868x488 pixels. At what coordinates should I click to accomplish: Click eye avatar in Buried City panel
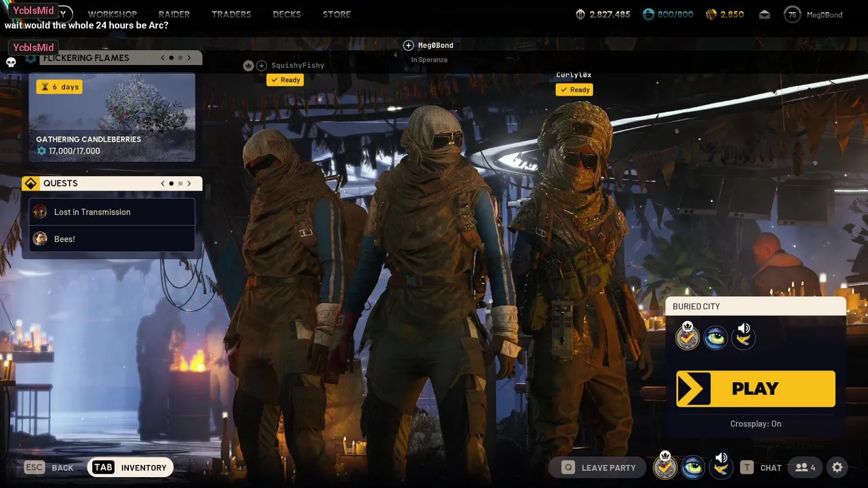tap(715, 338)
